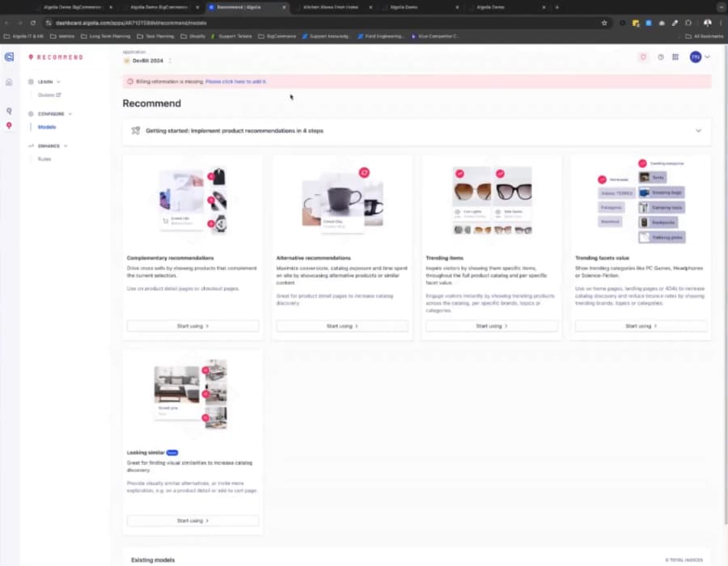Open a new browser tab with plus button

[x=557, y=7]
